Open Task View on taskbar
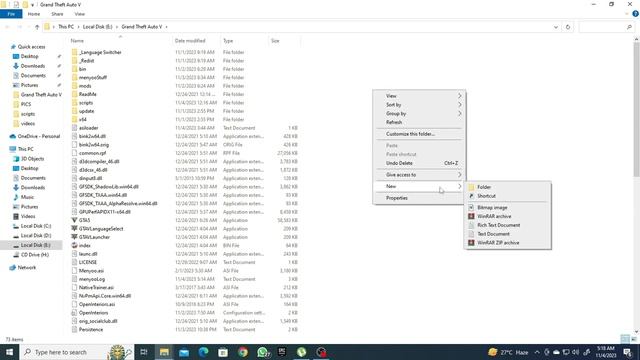 coord(144,352)
